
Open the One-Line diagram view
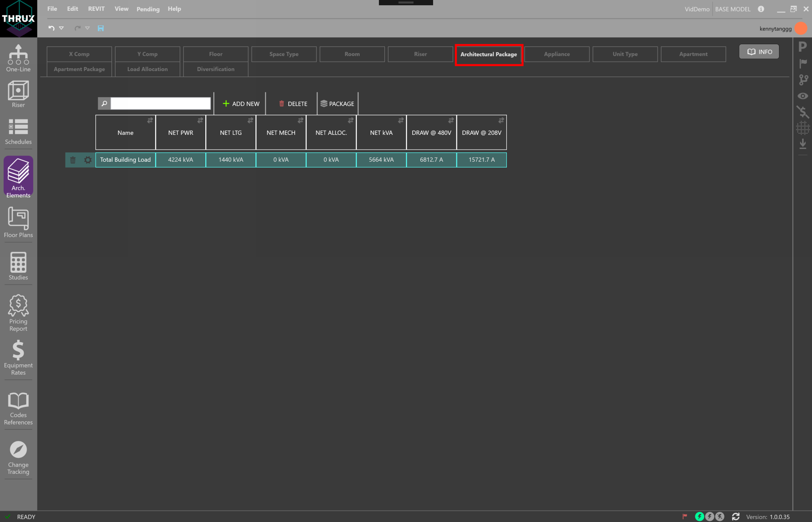point(18,58)
